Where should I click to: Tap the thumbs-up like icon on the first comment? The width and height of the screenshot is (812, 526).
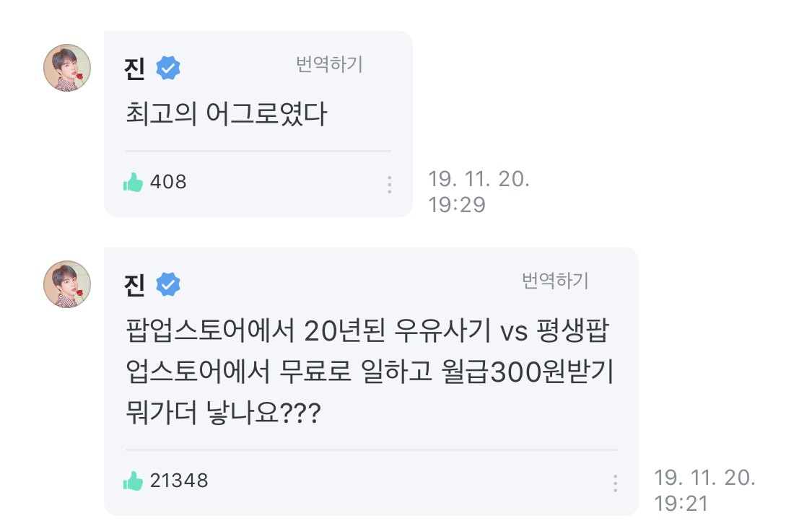point(134,182)
